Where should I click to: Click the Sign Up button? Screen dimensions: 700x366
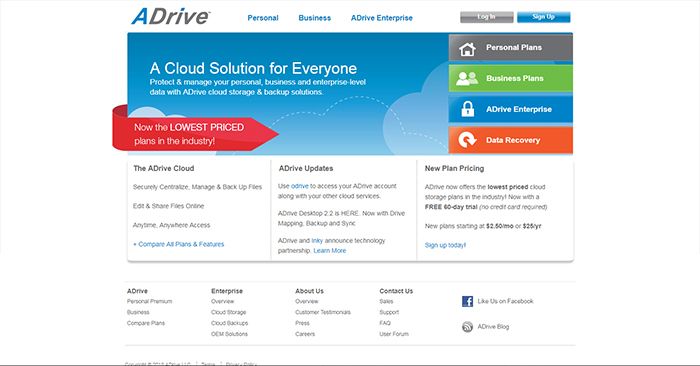(544, 17)
